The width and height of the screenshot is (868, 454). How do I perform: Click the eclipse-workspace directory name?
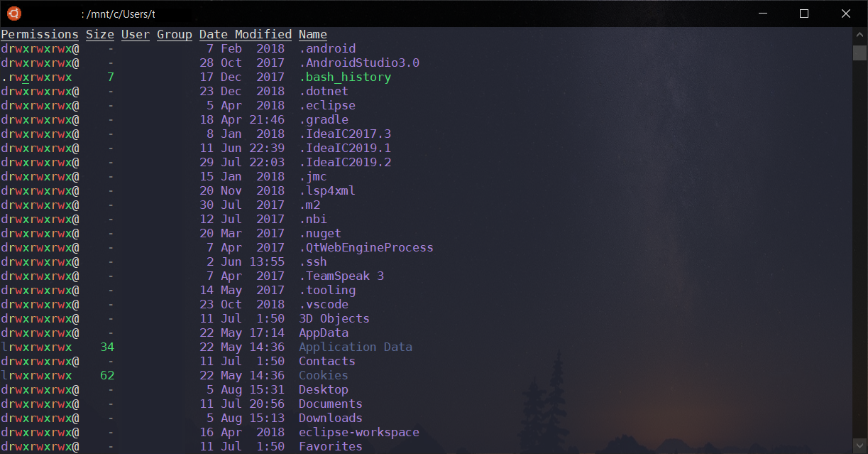pyautogui.click(x=359, y=432)
